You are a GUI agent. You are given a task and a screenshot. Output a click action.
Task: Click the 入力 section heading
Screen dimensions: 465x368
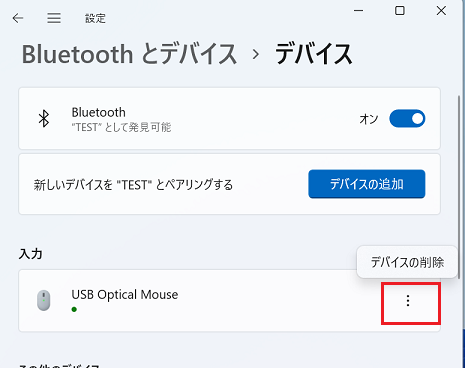(30, 254)
